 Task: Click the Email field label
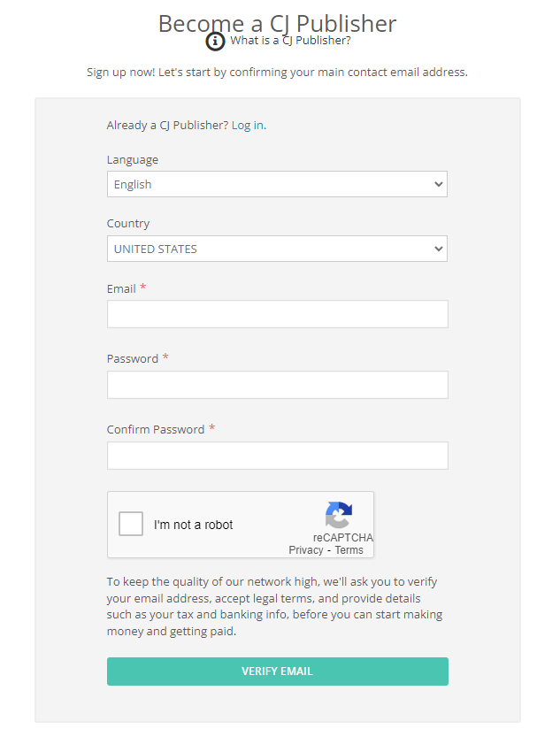coord(121,289)
